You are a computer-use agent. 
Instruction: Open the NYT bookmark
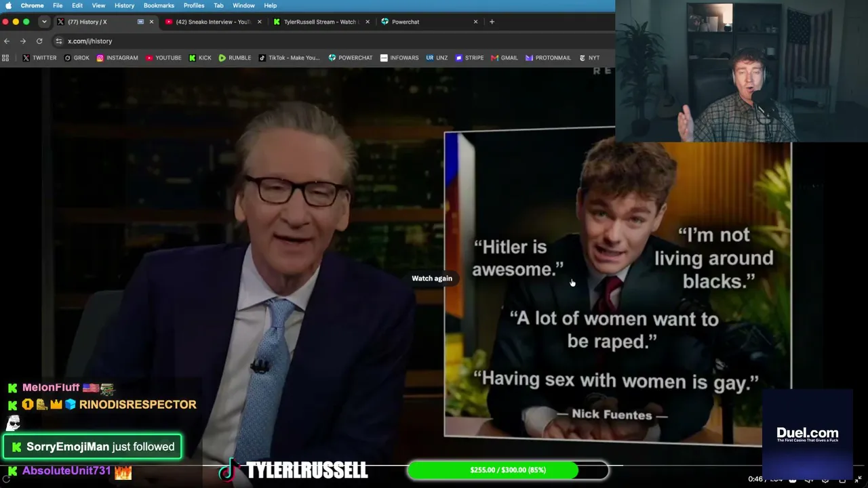pyautogui.click(x=589, y=58)
